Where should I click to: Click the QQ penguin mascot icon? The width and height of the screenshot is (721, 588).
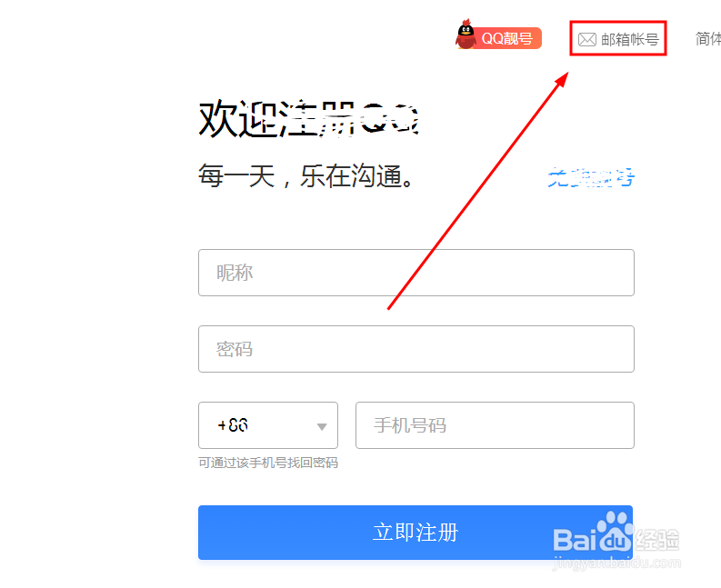[x=466, y=35]
